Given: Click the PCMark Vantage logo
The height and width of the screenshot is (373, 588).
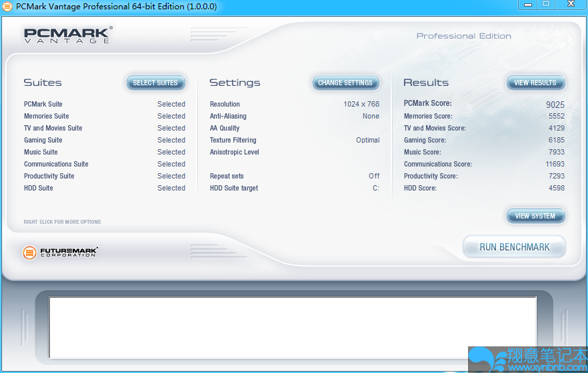Looking at the screenshot, I should click(68, 35).
